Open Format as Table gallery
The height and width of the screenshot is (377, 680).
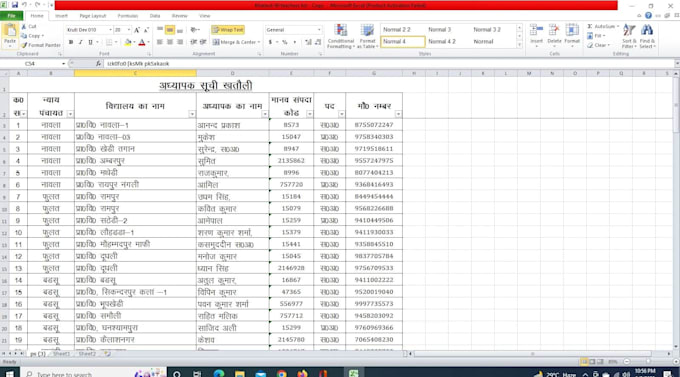[367, 36]
